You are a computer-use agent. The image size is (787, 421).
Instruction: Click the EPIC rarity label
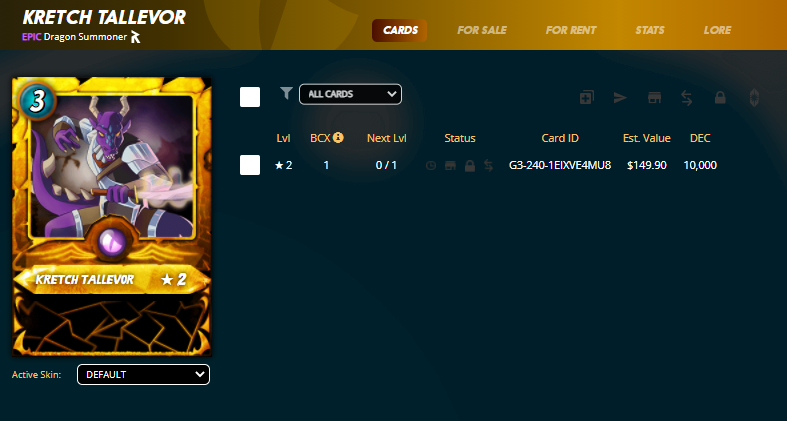32,37
